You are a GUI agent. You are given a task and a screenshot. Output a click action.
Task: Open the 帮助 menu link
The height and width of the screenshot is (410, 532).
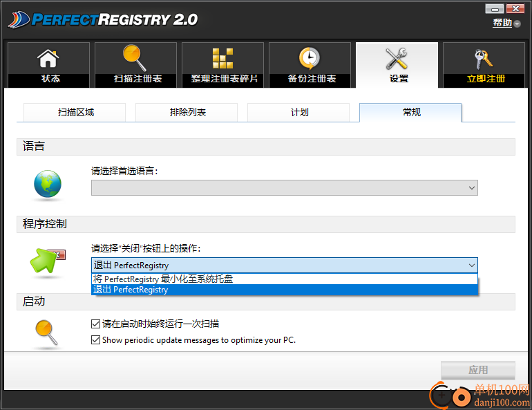(x=502, y=23)
